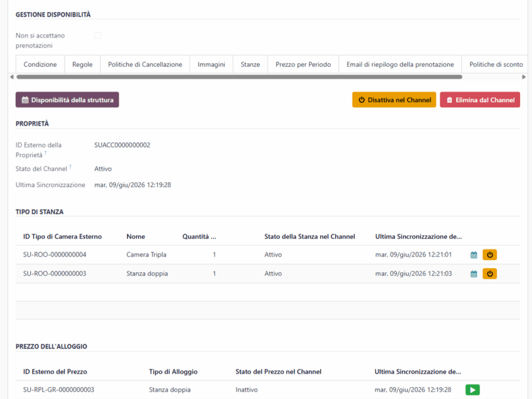Deactivate Stanza doppia room with power icon

489,274
